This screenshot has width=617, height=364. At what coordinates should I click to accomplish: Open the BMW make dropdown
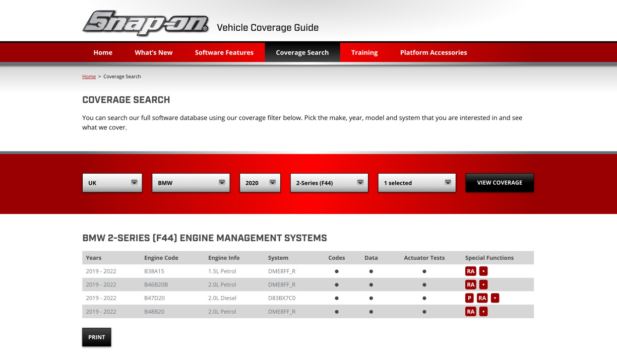[x=191, y=183]
